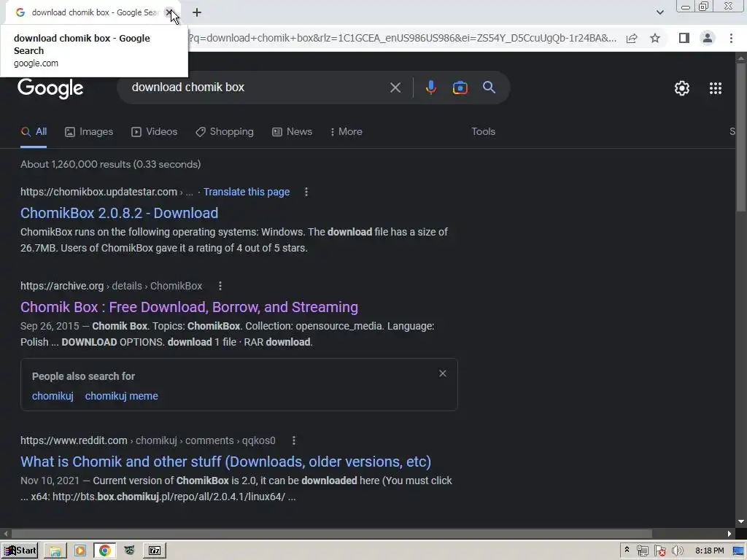Open 7-Zip from the taskbar

pyautogui.click(x=155, y=551)
